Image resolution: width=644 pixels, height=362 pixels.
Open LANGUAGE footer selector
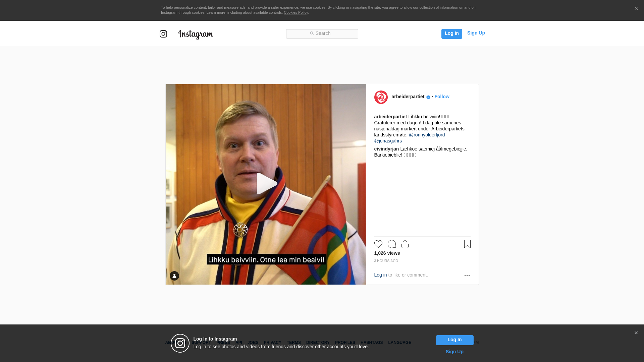tap(399, 343)
